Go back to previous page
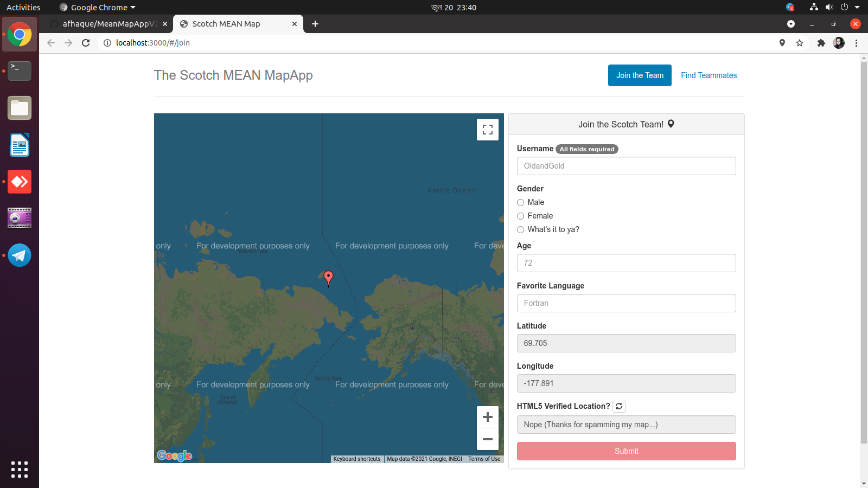The width and height of the screenshot is (868, 488). [51, 43]
